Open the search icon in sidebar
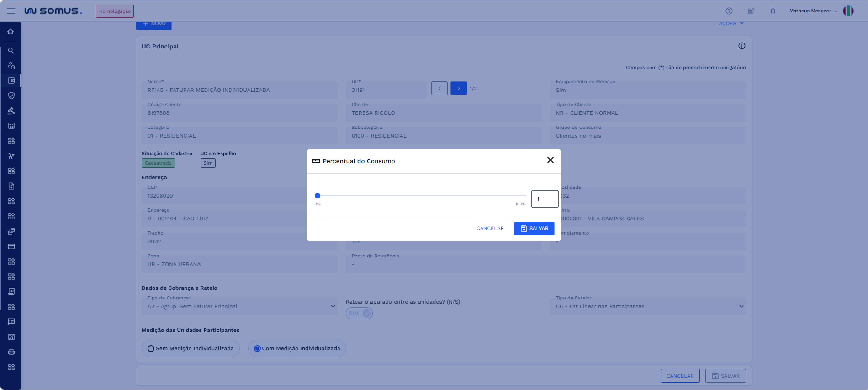The width and height of the screenshot is (868, 390). pos(11,51)
